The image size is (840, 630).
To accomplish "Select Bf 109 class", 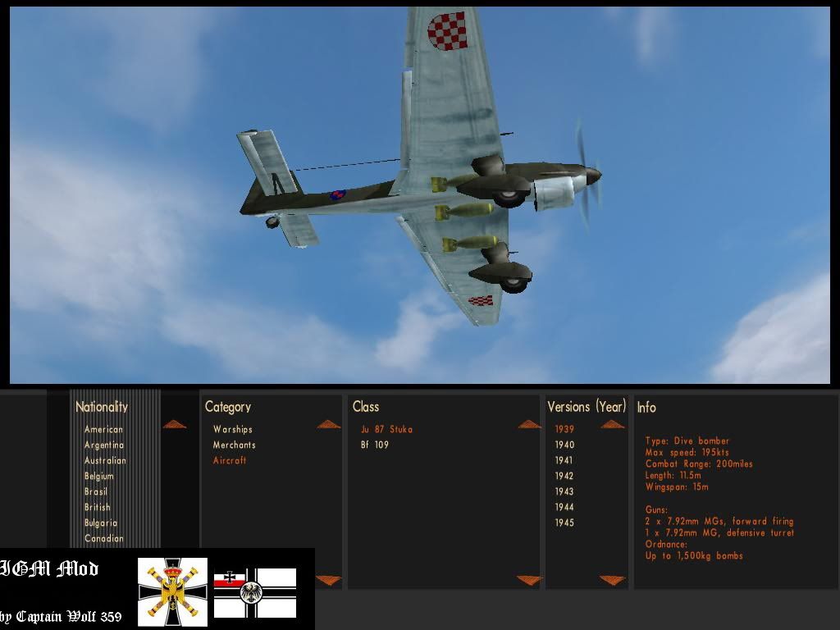I will point(374,445).
